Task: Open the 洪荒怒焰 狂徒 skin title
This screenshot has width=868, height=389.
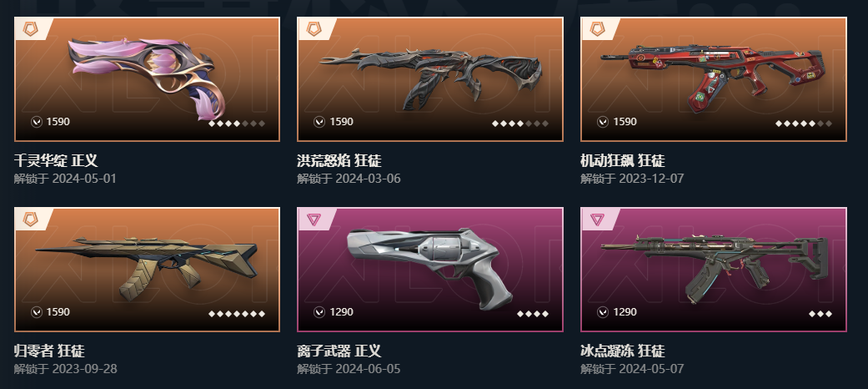Action: click(339, 161)
